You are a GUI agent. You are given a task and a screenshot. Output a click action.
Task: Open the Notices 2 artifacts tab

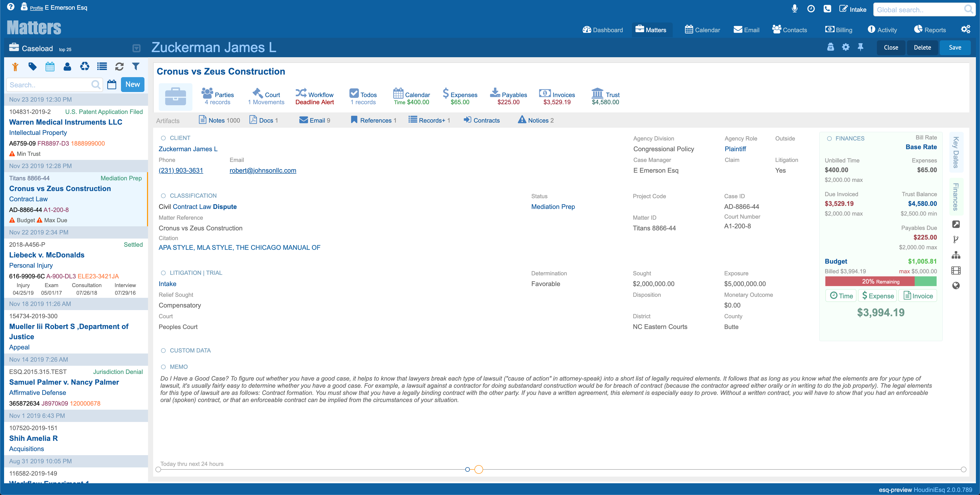point(536,120)
